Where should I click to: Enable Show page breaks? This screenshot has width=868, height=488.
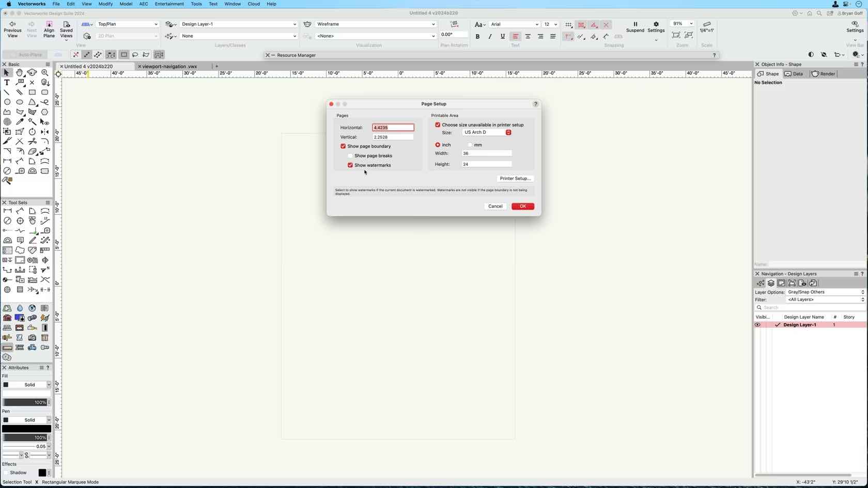pos(350,155)
